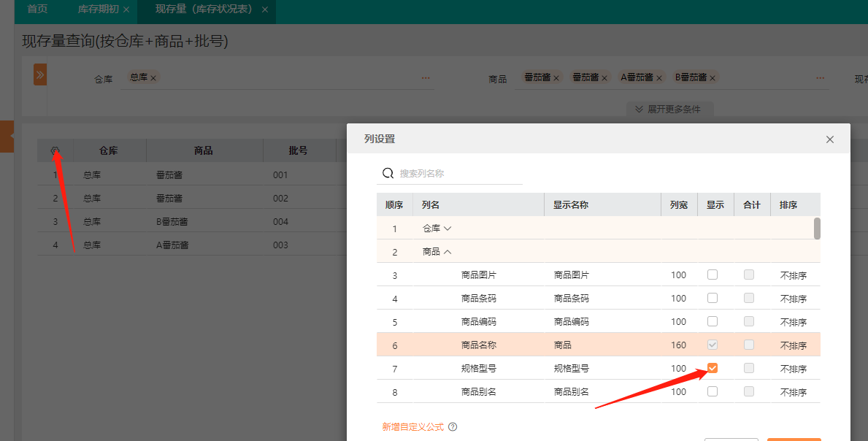Open product selector ellipsis button
This screenshot has height=441, width=868.
point(820,78)
